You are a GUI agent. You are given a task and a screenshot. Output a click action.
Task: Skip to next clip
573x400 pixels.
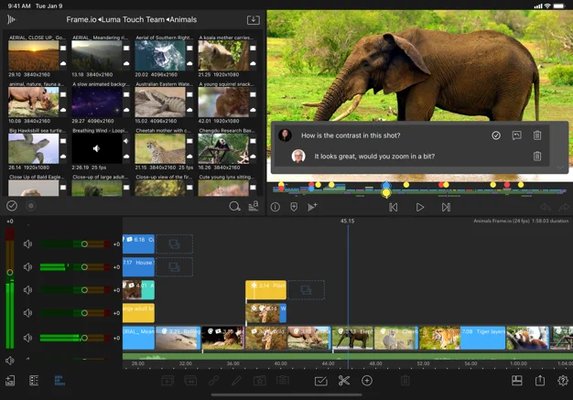(446, 207)
